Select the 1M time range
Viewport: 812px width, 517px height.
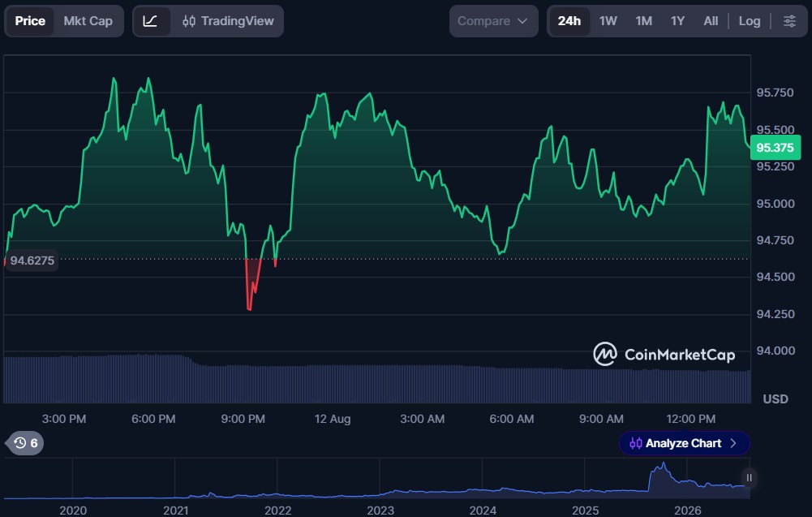pyautogui.click(x=644, y=21)
